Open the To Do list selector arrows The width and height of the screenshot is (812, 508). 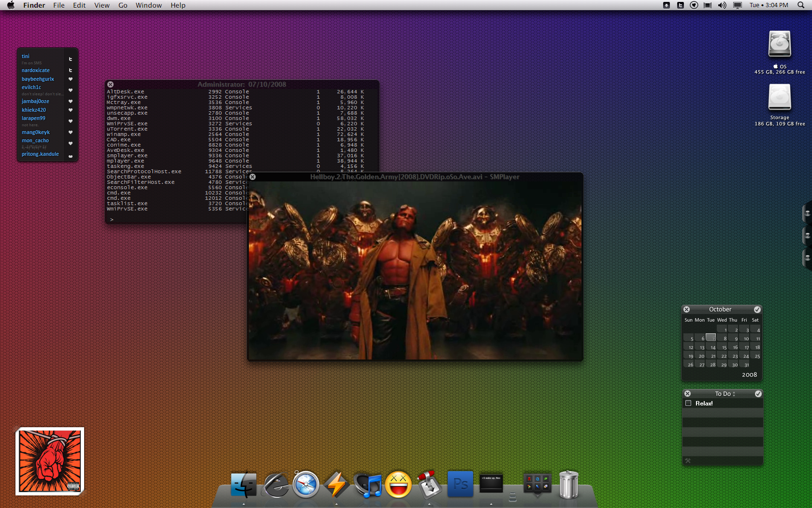734,394
